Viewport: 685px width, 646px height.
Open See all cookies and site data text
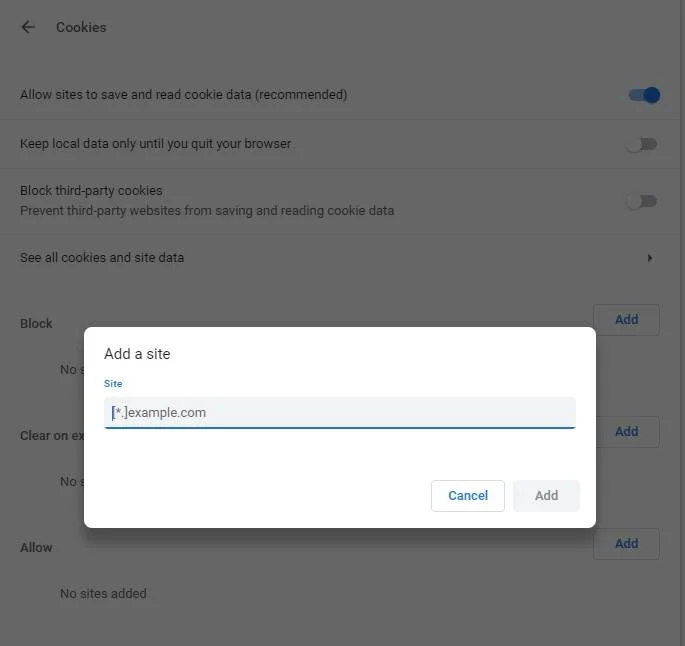102,258
